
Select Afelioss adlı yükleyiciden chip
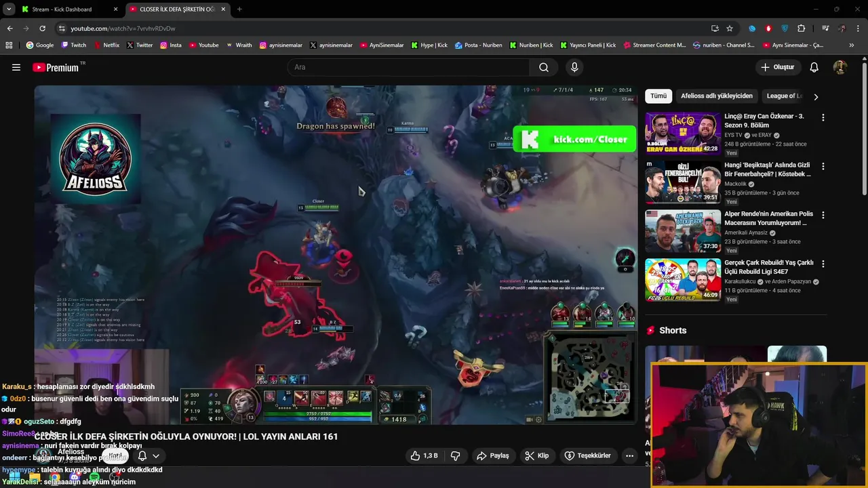717,96
